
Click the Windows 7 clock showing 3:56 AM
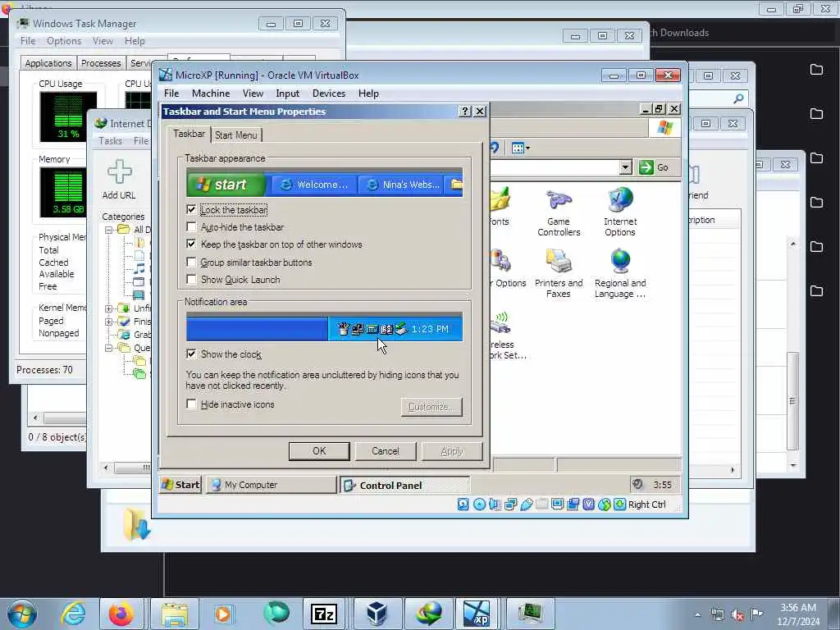coord(798,614)
